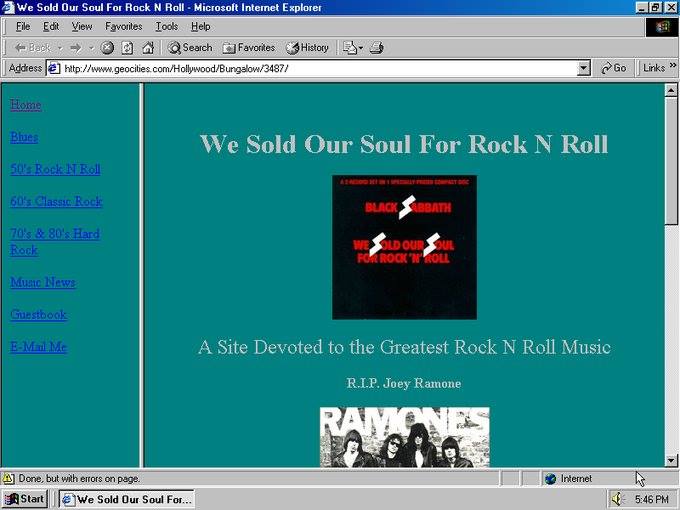Open the Search pane from the toolbar

point(190,47)
